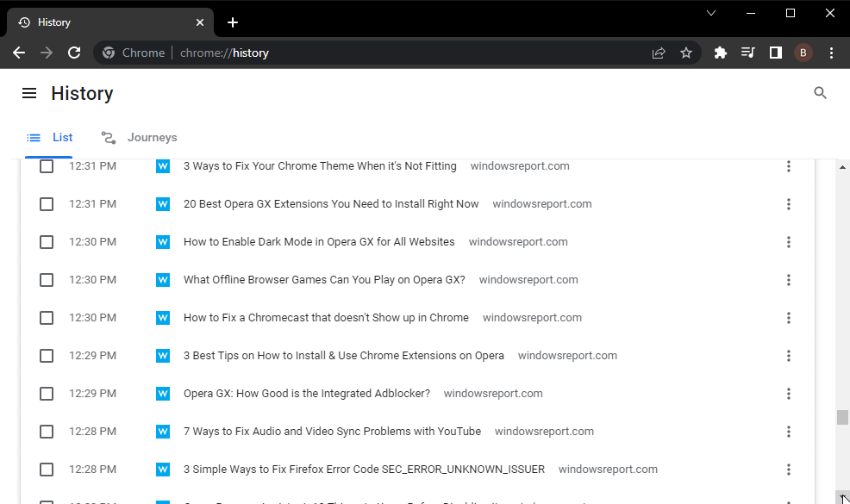Check the Enable Dark Mode in Opera GX entry
Image resolution: width=850 pixels, height=504 pixels.
pyautogui.click(x=47, y=242)
